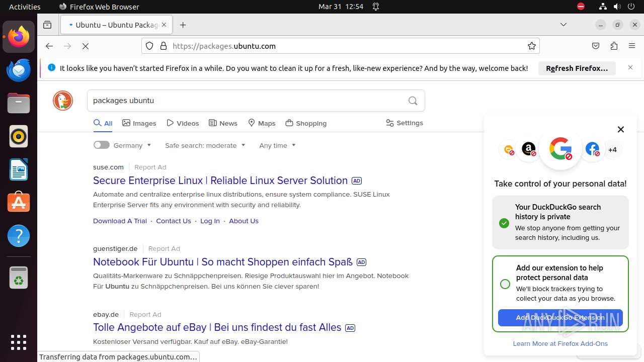This screenshot has width=644, height=362.
Task: Click the Log In sublink
Action: [210, 221]
